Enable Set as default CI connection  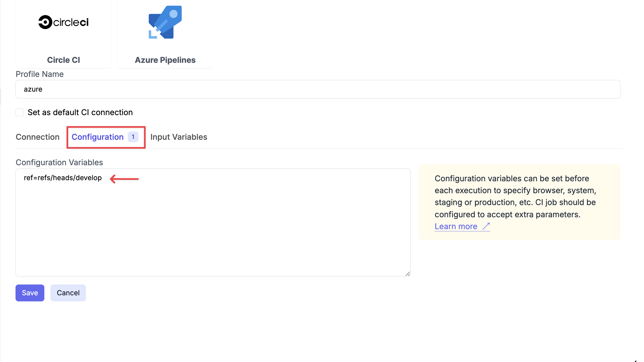point(19,112)
